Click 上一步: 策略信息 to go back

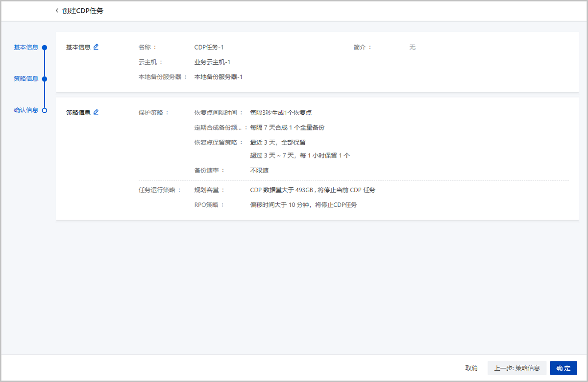pos(516,368)
